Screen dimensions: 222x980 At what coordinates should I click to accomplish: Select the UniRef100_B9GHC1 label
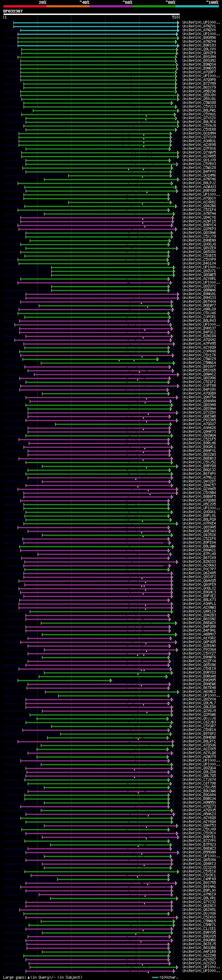(x=199, y=447)
